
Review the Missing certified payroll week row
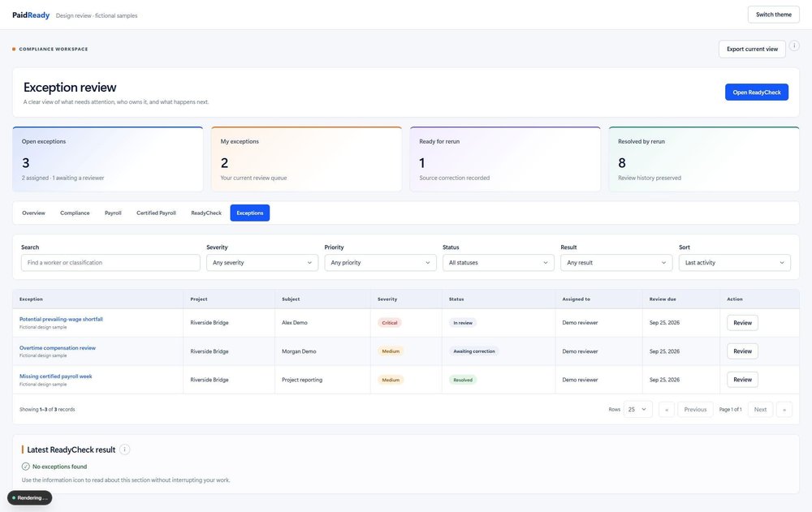pyautogui.click(x=742, y=380)
